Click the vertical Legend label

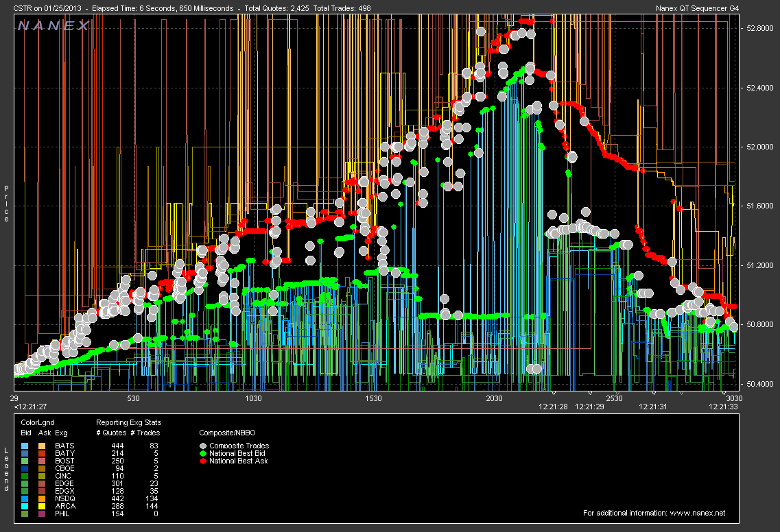(8, 470)
